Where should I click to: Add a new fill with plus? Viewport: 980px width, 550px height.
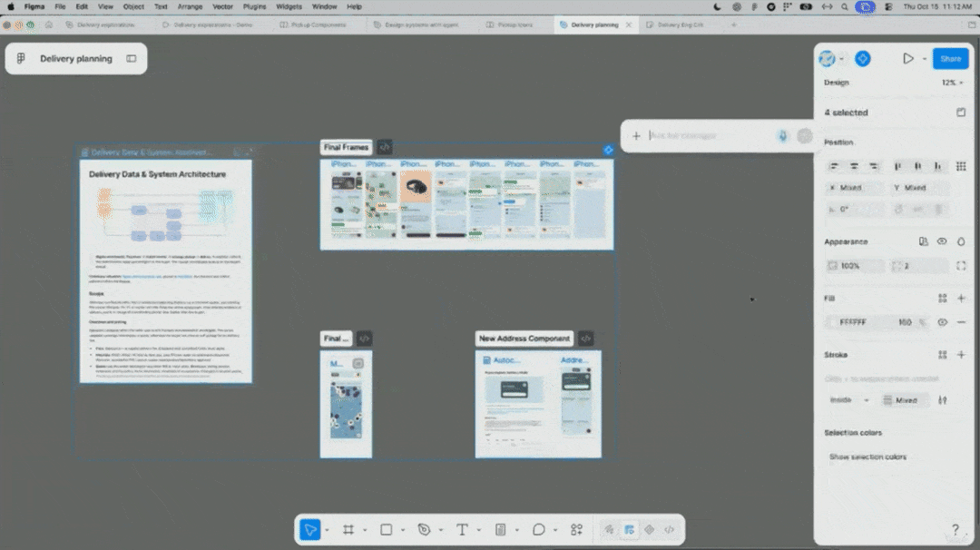pos(961,298)
